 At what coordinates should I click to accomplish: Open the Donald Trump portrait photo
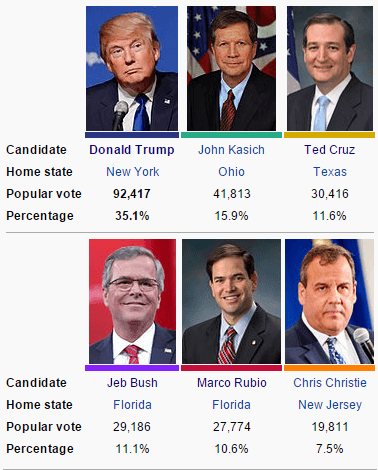coord(132,68)
